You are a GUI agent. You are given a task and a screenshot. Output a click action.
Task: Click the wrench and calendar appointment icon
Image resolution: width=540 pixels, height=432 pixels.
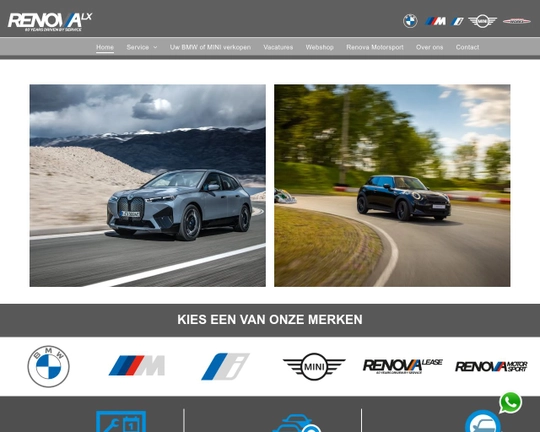121,421
